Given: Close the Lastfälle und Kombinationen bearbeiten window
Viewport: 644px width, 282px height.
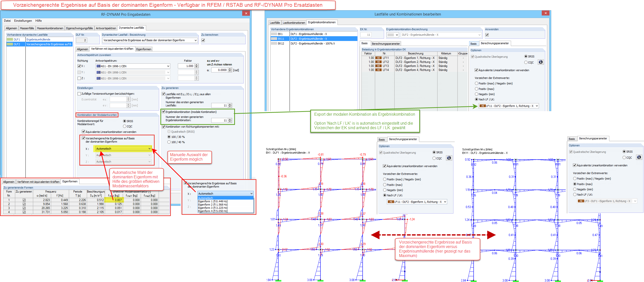Looking at the screenshot, I should [x=545, y=13].
